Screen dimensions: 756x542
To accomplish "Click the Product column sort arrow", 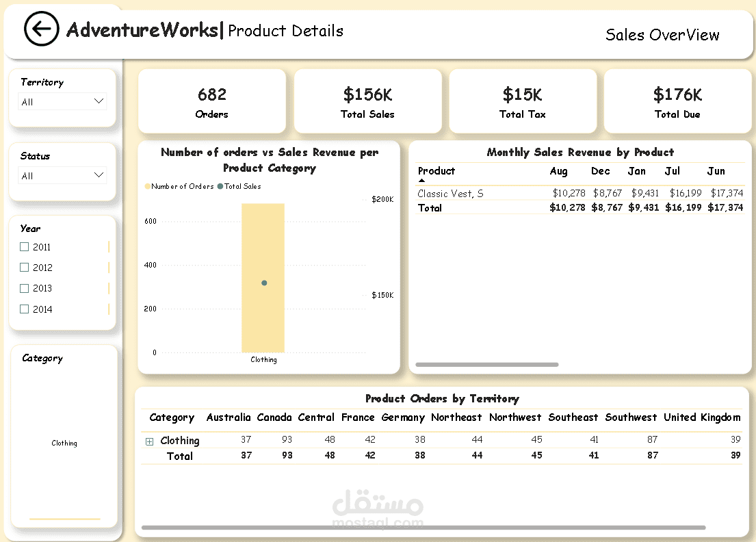I will coord(422,181).
